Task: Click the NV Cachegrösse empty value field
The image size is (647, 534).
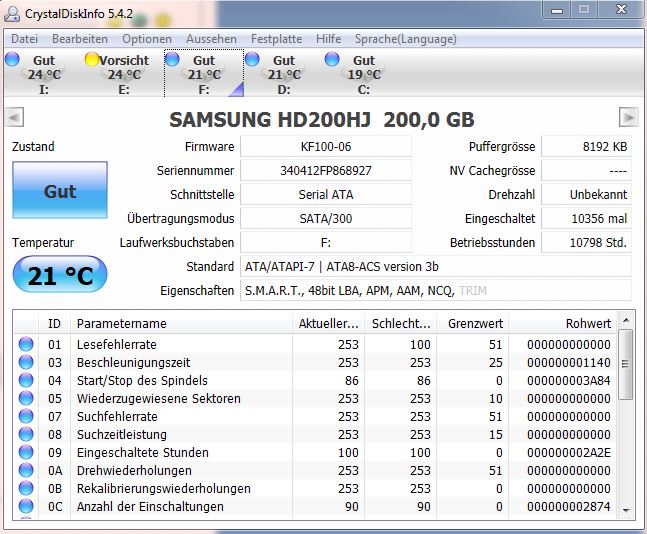Action: (586, 170)
